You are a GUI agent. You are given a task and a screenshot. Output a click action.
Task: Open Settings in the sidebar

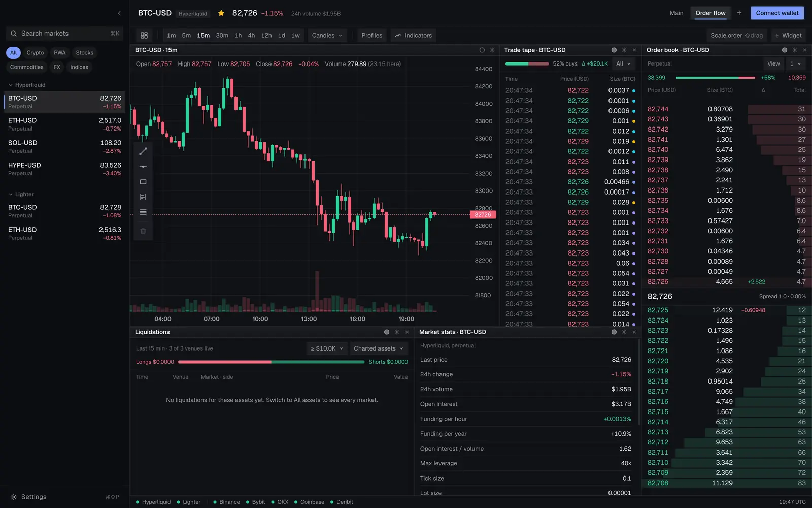33,497
